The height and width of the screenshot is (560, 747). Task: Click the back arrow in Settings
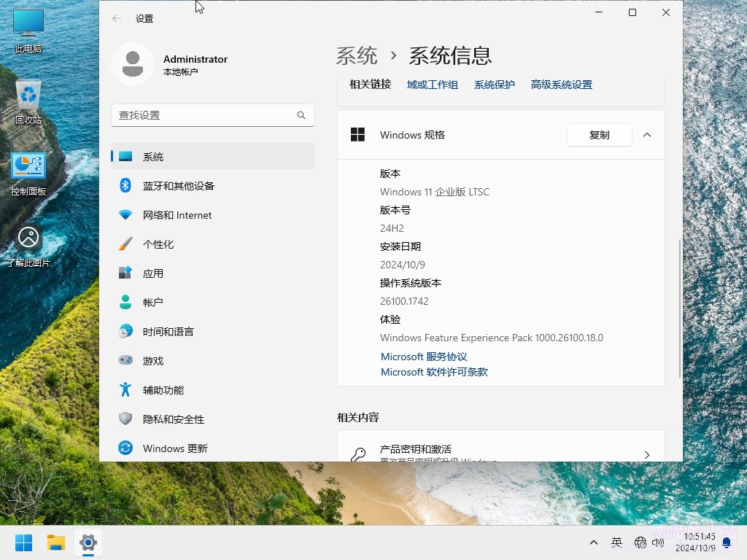point(116,18)
